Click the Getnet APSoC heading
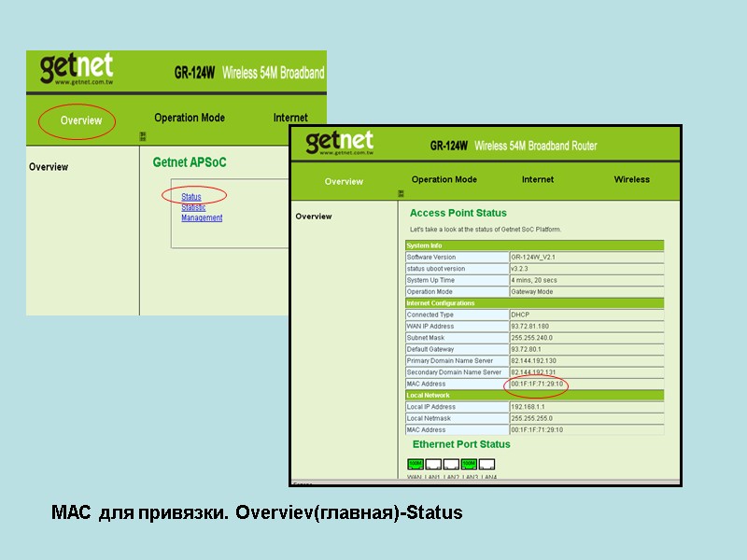Viewport: 747px width, 560px height. 190,162
